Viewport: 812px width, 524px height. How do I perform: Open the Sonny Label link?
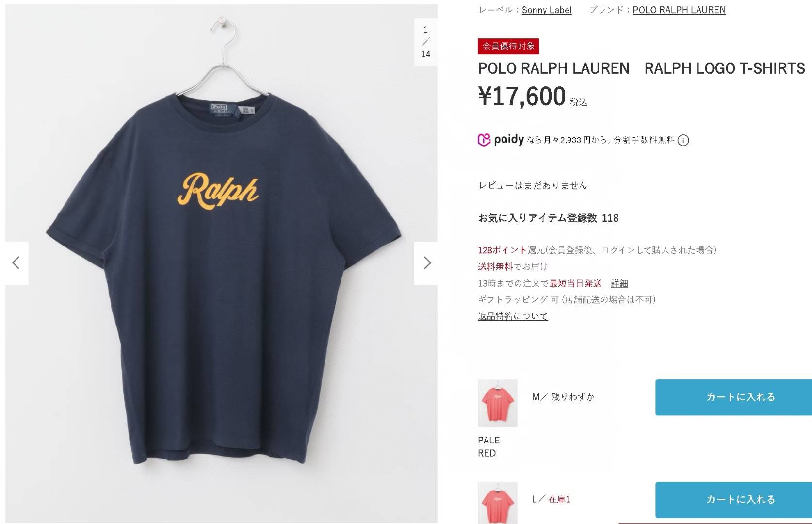pyautogui.click(x=547, y=10)
